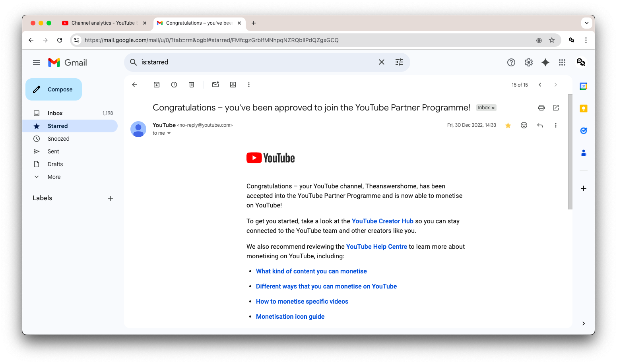Hide the side panel chevron

pyautogui.click(x=584, y=323)
